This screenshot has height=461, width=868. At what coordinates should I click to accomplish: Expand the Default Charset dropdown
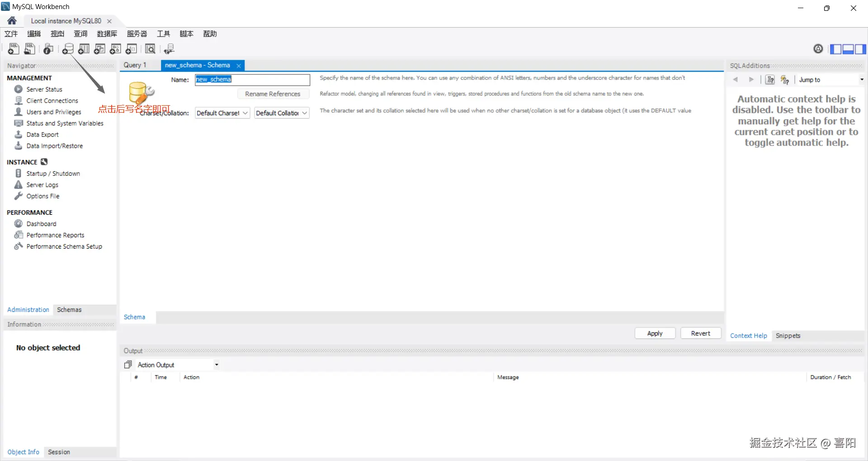[222, 113]
